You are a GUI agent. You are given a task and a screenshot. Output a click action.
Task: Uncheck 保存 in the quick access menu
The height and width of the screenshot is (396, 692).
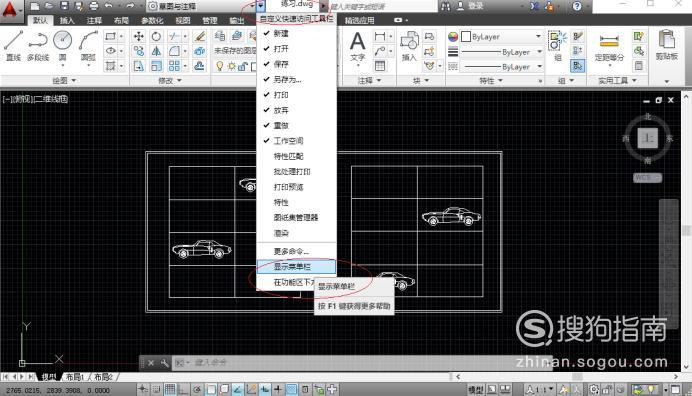(x=297, y=64)
